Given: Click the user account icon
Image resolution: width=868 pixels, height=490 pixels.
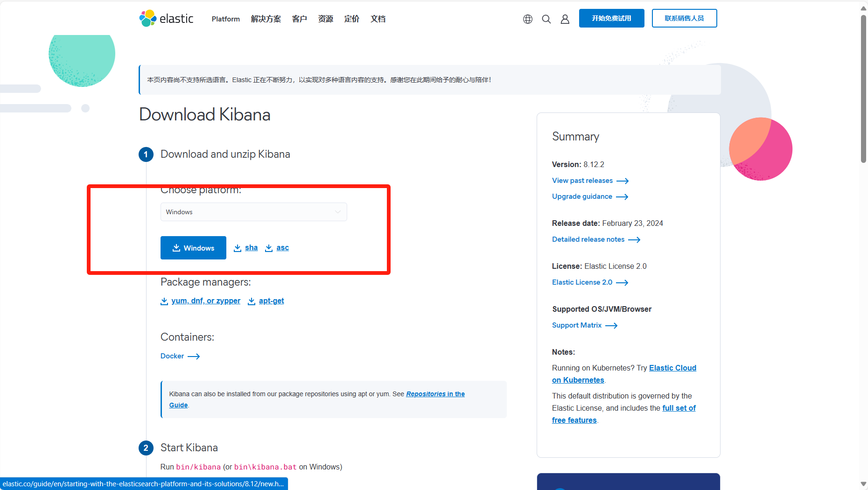Looking at the screenshot, I should click(x=565, y=19).
